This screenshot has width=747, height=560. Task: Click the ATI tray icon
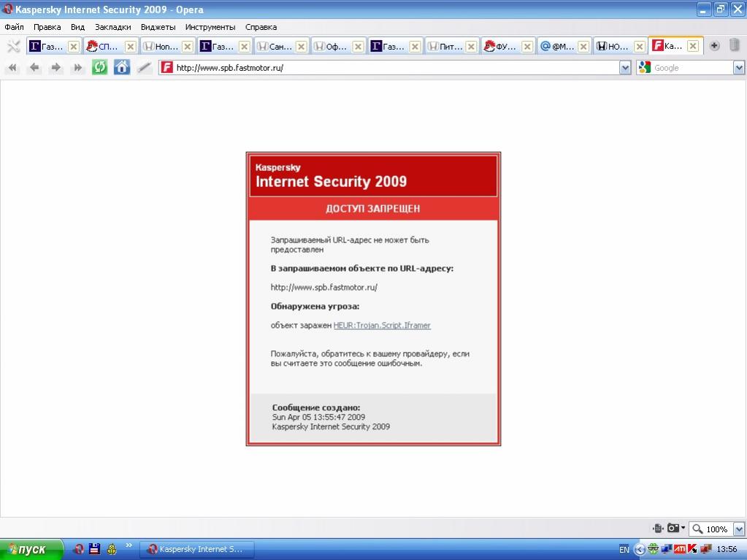679,550
